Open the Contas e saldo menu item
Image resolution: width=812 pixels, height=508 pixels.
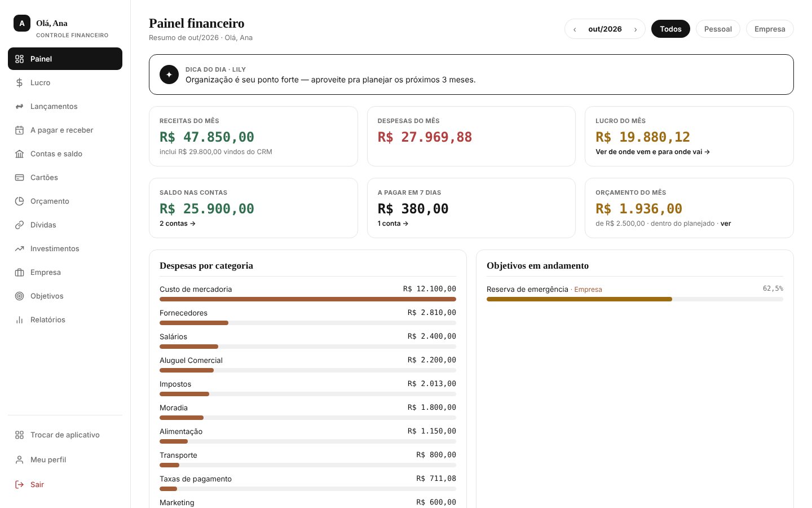click(65, 154)
